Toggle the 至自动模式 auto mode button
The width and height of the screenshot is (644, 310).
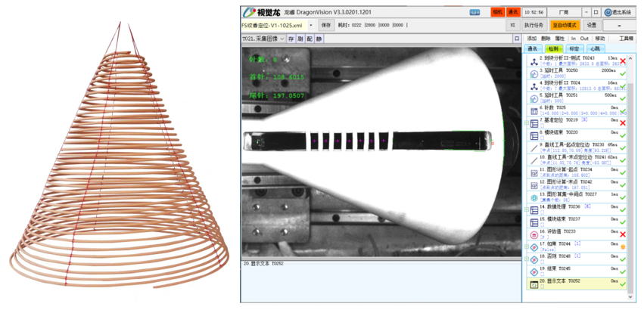[x=565, y=25]
